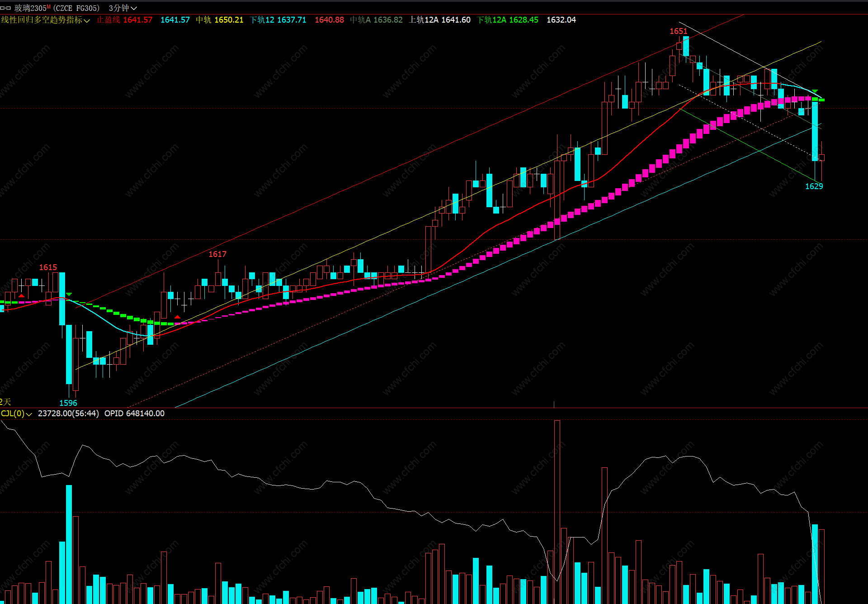Click the 止盈线 1641.57 indicator label
The width and height of the screenshot is (868, 604).
coord(124,20)
